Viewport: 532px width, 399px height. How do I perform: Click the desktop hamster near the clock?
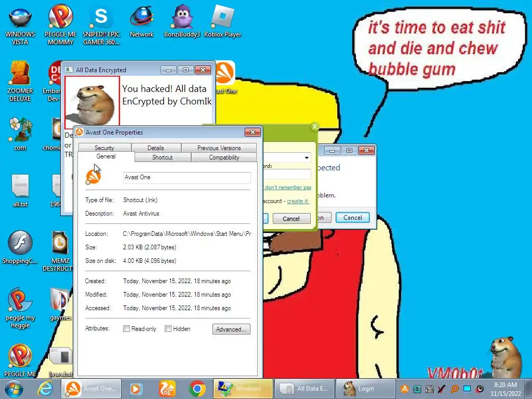pyautogui.click(x=506, y=356)
